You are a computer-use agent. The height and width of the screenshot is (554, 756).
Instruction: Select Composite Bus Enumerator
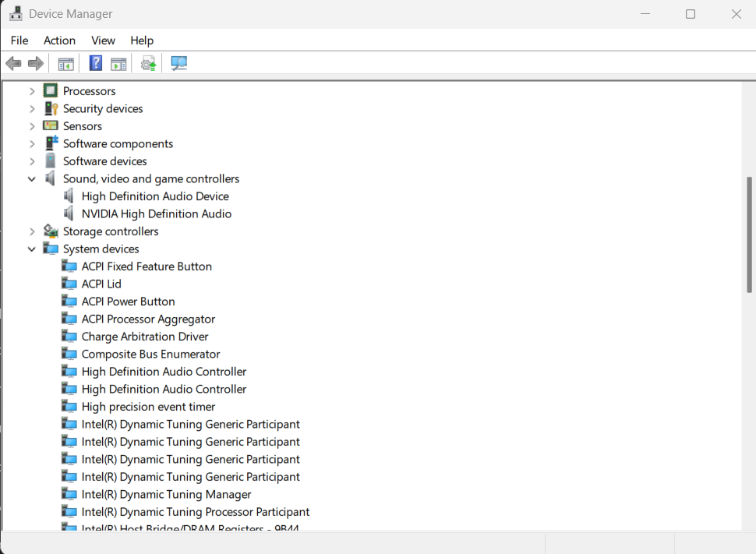[x=150, y=354]
